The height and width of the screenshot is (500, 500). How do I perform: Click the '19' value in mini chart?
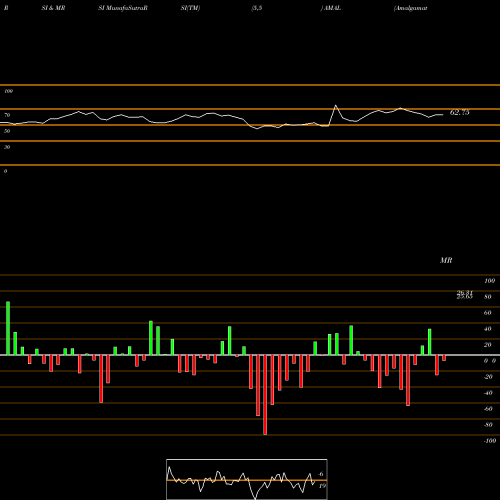(x=322, y=486)
